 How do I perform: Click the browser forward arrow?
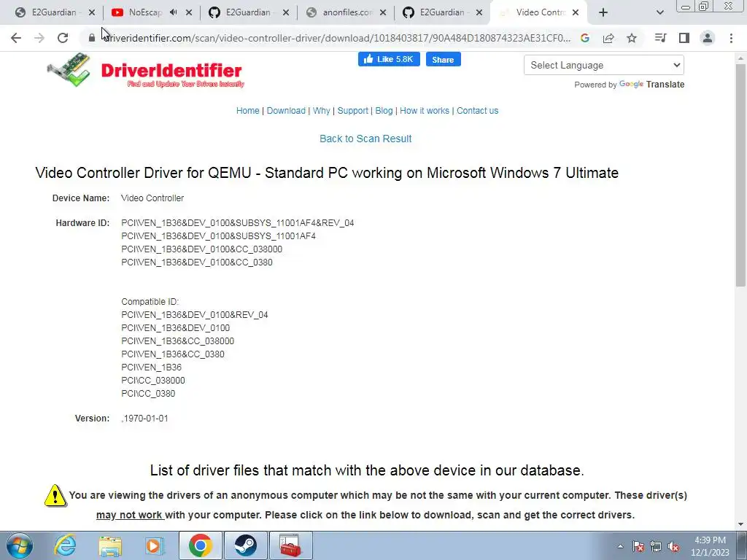coord(39,38)
